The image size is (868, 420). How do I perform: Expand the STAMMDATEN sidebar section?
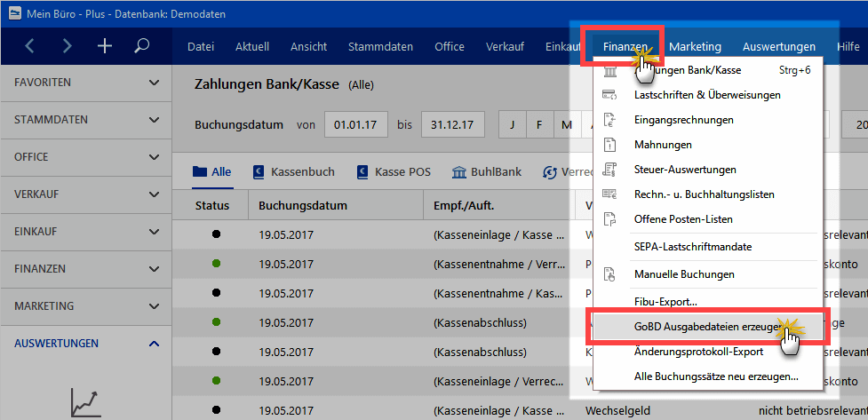86,120
